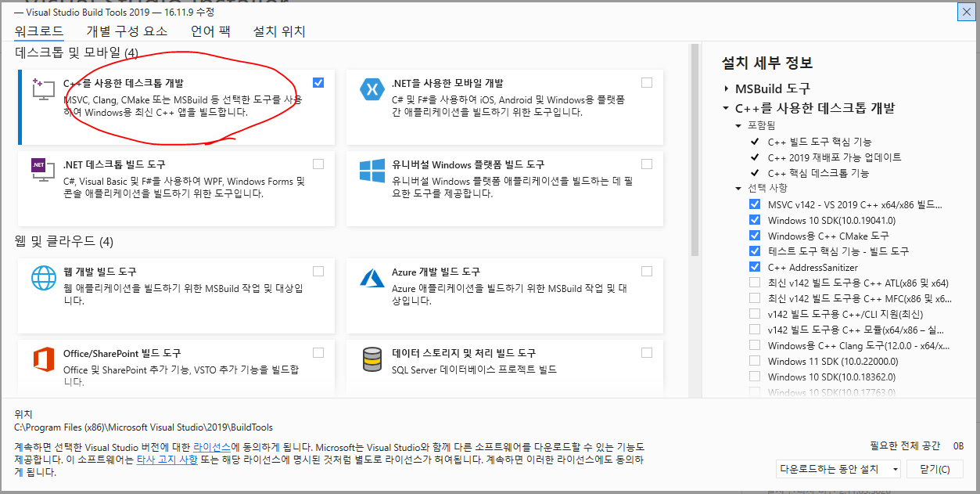Uncheck MSVC v142 - VS 2019 C++ option
Viewport: 980px width, 494px height.
tap(755, 204)
